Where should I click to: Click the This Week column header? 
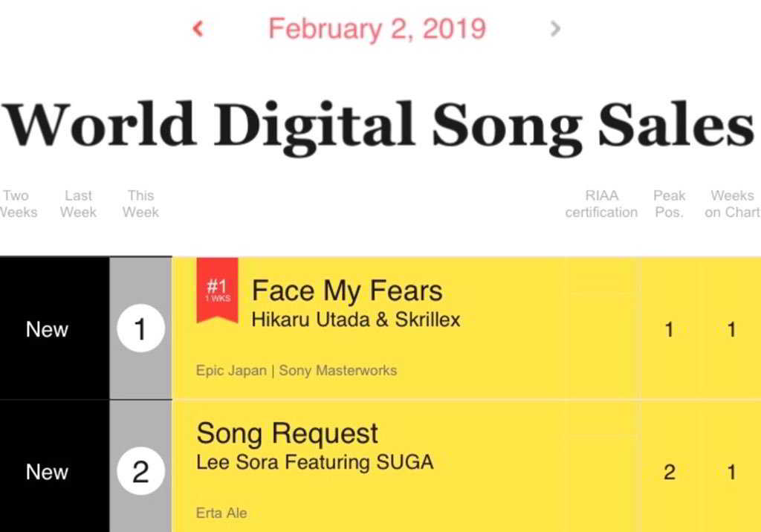click(x=140, y=204)
